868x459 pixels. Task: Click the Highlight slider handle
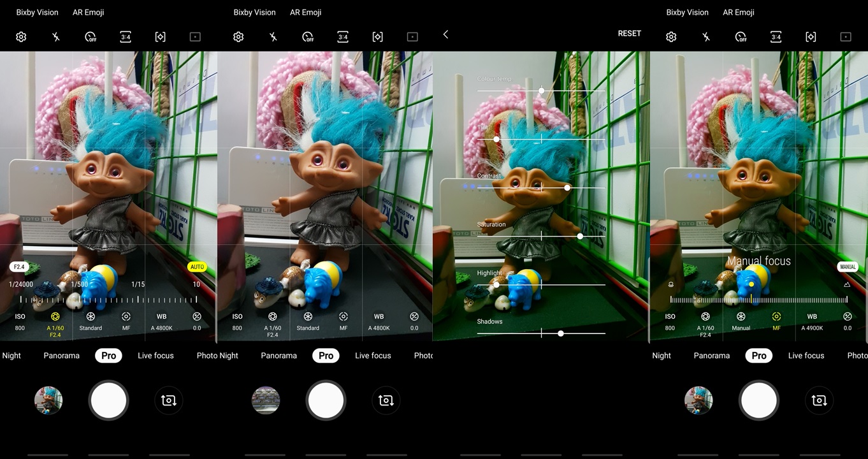coord(496,284)
